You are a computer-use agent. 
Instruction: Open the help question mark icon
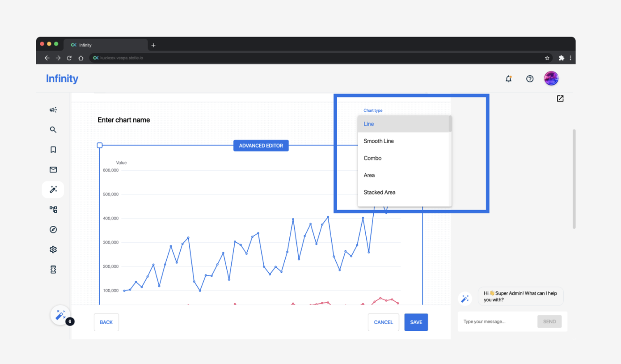click(530, 79)
